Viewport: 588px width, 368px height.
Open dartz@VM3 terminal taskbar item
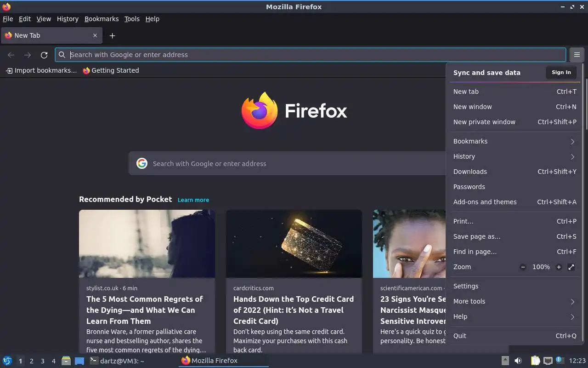117,361
